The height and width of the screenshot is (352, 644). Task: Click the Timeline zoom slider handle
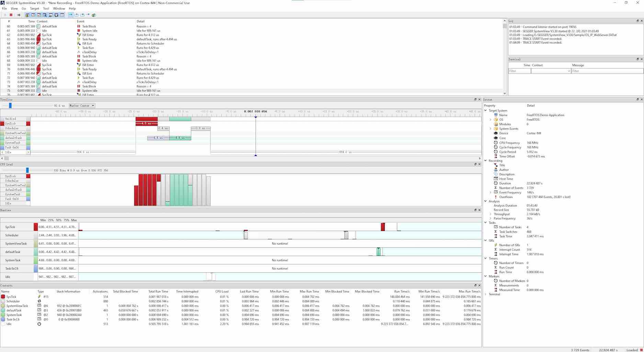point(10,106)
